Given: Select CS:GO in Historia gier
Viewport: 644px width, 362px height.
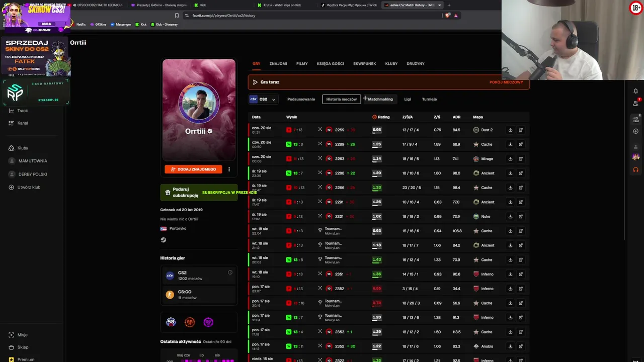Looking at the screenshot, I should pos(199,295).
